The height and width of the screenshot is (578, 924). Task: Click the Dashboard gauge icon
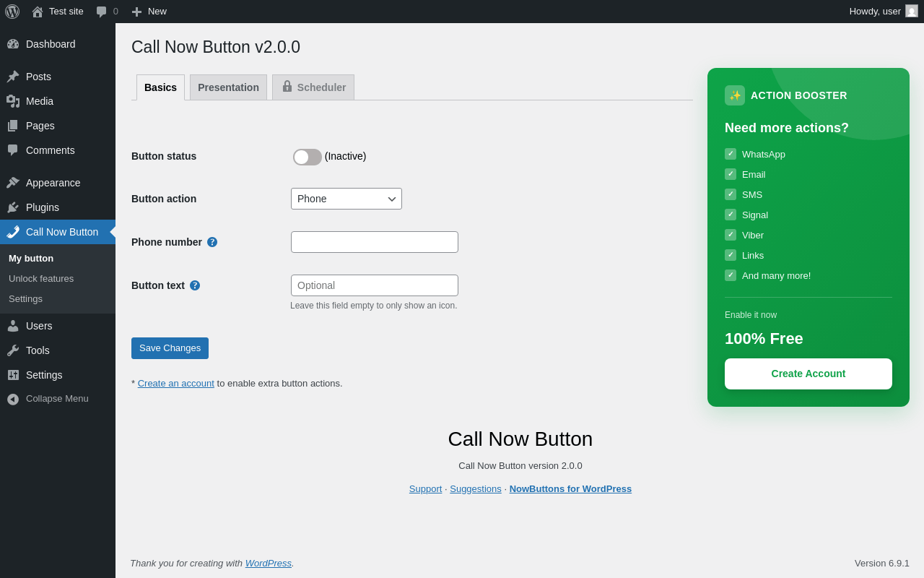(13, 44)
